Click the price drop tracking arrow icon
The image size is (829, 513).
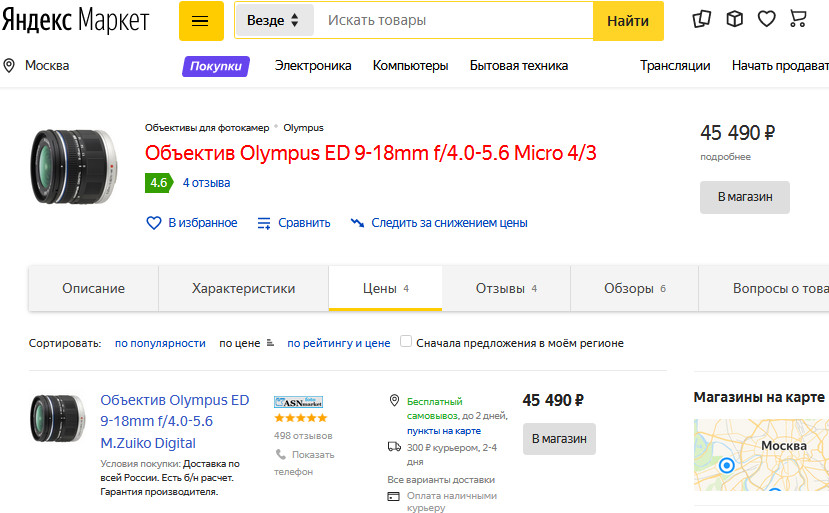pyautogui.click(x=357, y=223)
